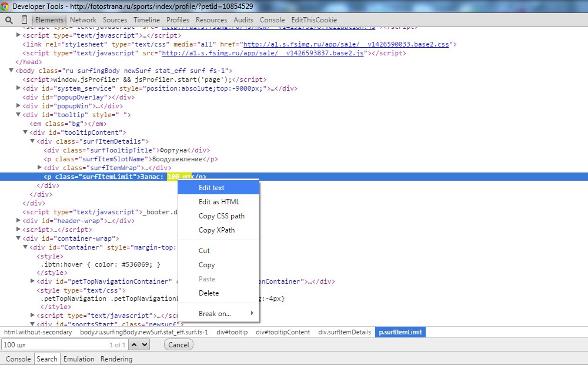Image resolution: width=588 pixels, height=365 pixels.
Task: Expand the header-wrap div node
Action: (x=18, y=221)
